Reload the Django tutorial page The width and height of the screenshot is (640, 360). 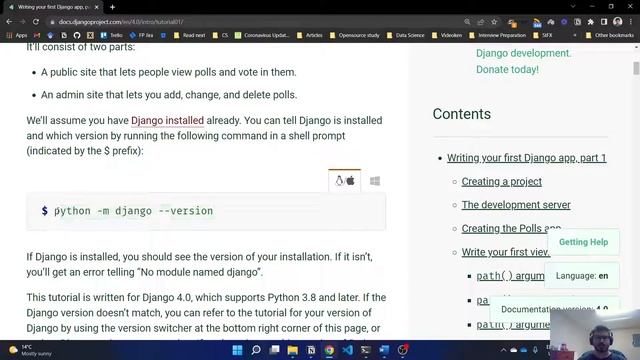[36, 22]
